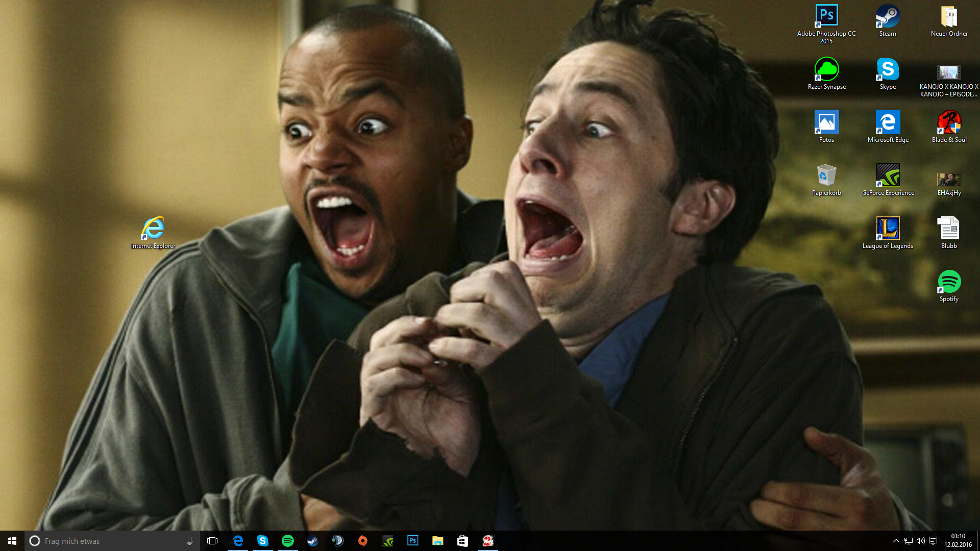Open the Task View button
The width and height of the screenshot is (980, 551).
[212, 541]
